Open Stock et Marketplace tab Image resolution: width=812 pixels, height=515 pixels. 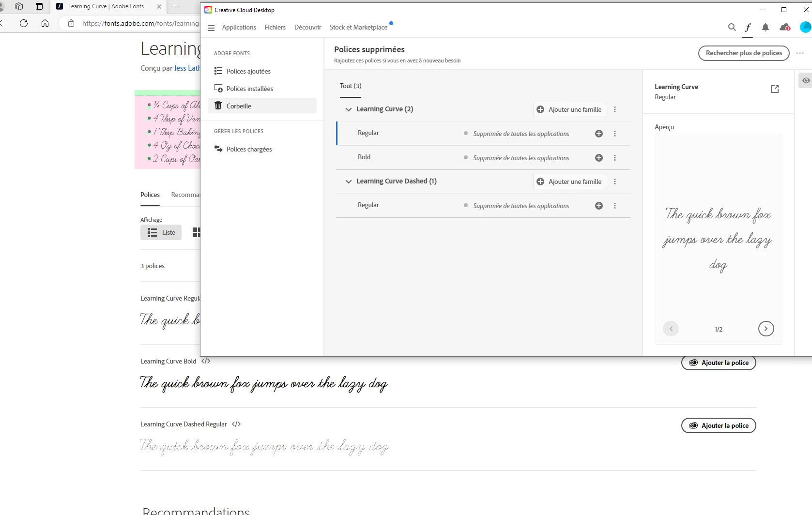coord(359,28)
